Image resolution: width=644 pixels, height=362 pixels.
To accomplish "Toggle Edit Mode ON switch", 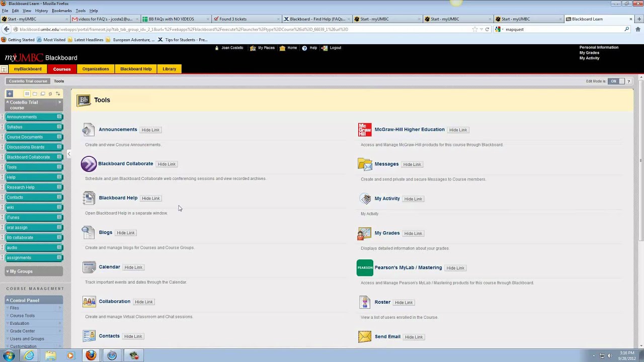I will point(616,81).
